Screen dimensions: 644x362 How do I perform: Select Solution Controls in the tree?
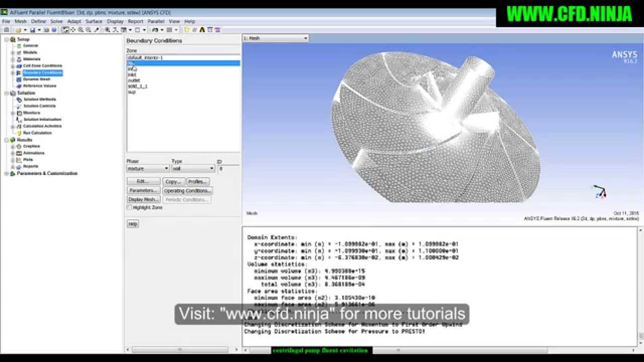40,106
